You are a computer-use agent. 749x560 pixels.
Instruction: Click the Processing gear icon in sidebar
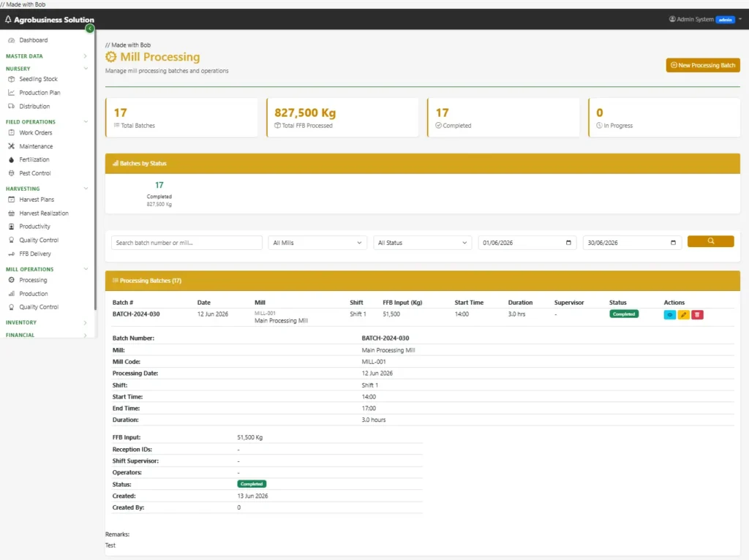12,280
